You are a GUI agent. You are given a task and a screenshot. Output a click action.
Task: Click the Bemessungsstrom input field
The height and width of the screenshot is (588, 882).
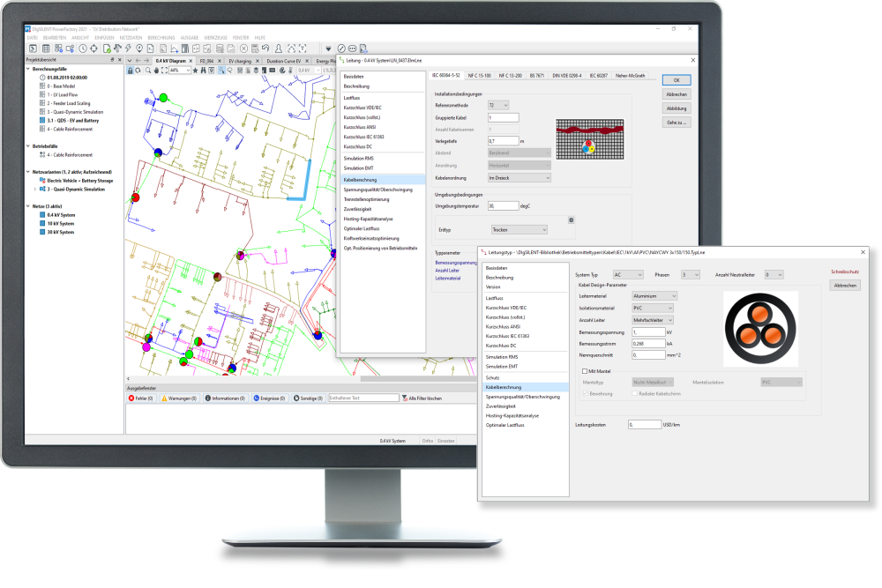coord(648,344)
